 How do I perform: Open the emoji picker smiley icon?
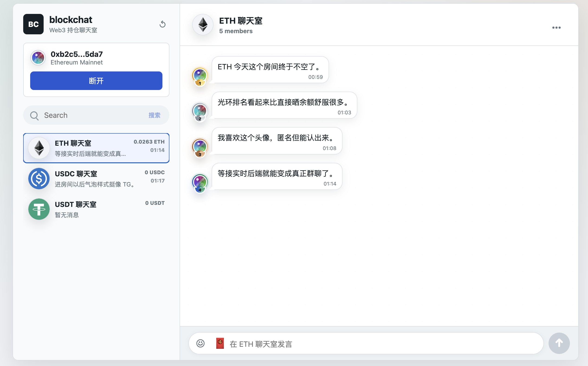tap(200, 343)
